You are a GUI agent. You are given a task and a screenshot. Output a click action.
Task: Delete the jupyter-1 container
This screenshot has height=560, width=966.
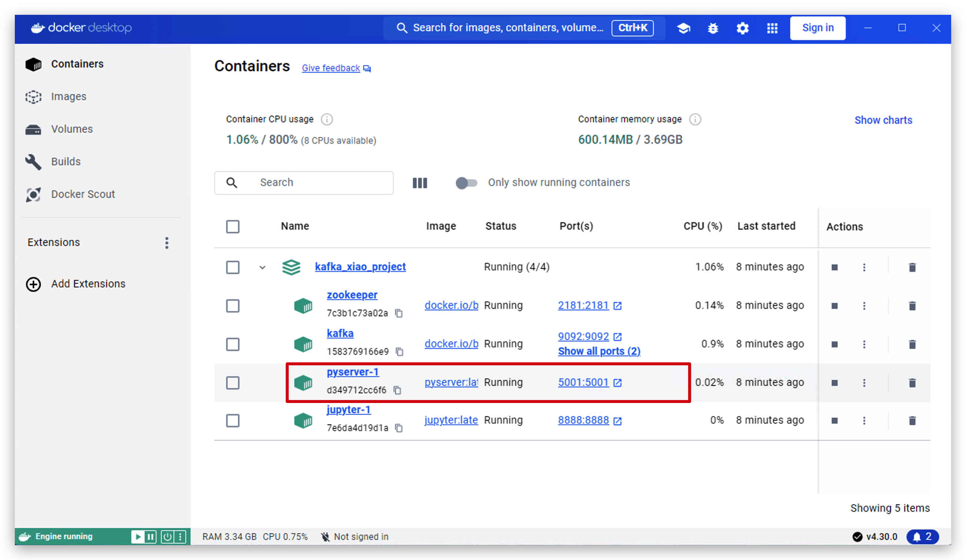(912, 421)
